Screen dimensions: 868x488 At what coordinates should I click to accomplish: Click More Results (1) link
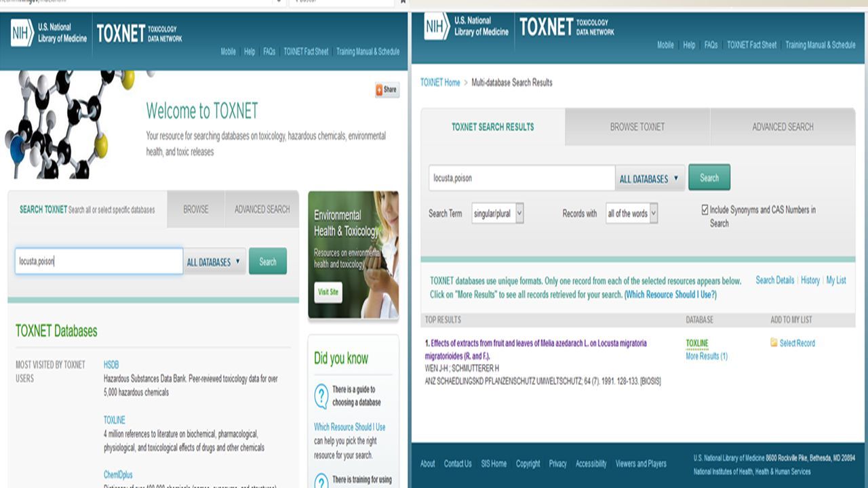click(x=707, y=357)
